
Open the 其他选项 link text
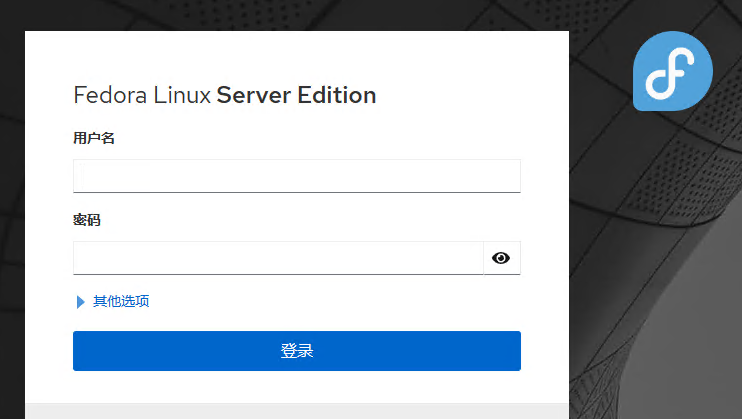tap(121, 301)
